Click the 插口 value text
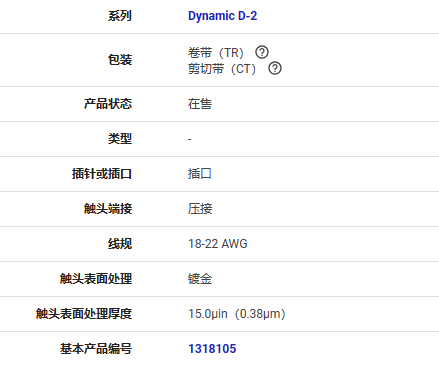 pos(200,174)
